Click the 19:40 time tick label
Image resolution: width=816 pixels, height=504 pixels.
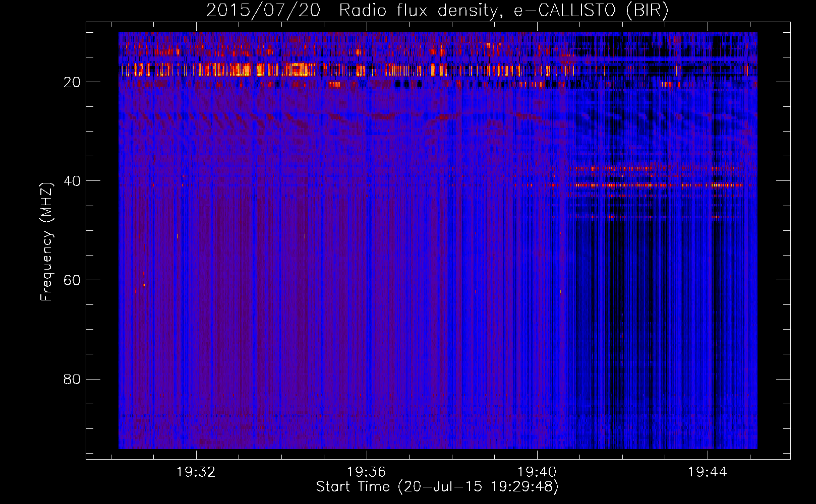pyautogui.click(x=537, y=472)
